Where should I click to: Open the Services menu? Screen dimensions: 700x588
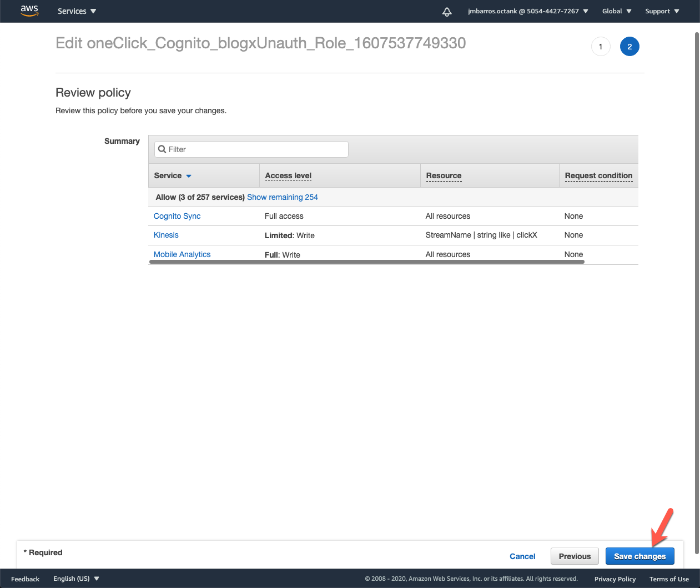tap(77, 11)
